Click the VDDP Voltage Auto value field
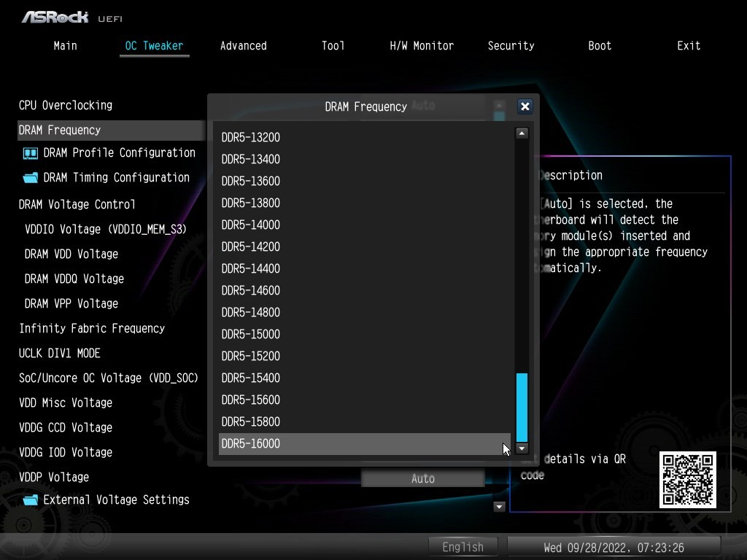747x560 pixels. click(x=422, y=479)
